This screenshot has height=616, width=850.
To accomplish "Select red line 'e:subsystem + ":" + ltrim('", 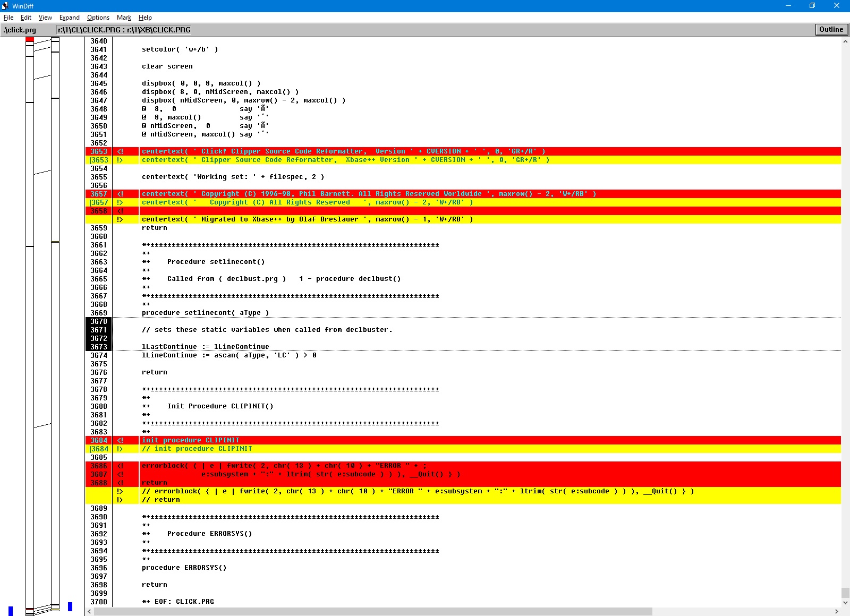I will pyautogui.click(x=463, y=474).
